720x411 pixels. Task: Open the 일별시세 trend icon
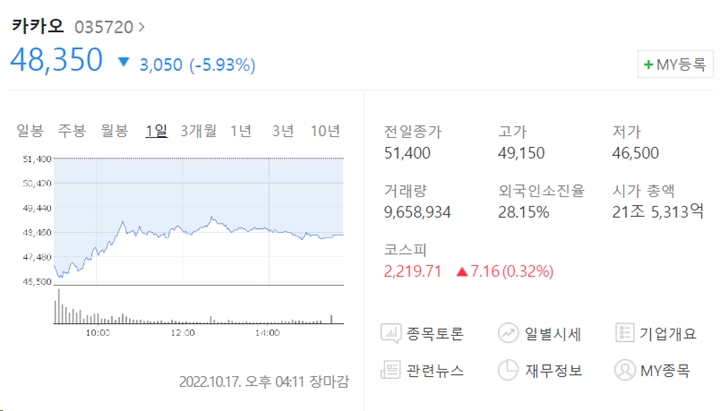(x=508, y=333)
